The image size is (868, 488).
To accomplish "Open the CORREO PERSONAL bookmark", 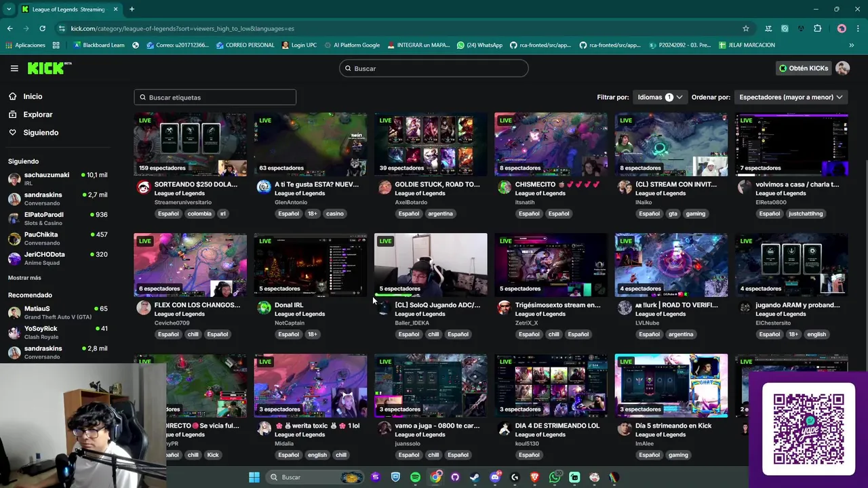I will coord(245,45).
